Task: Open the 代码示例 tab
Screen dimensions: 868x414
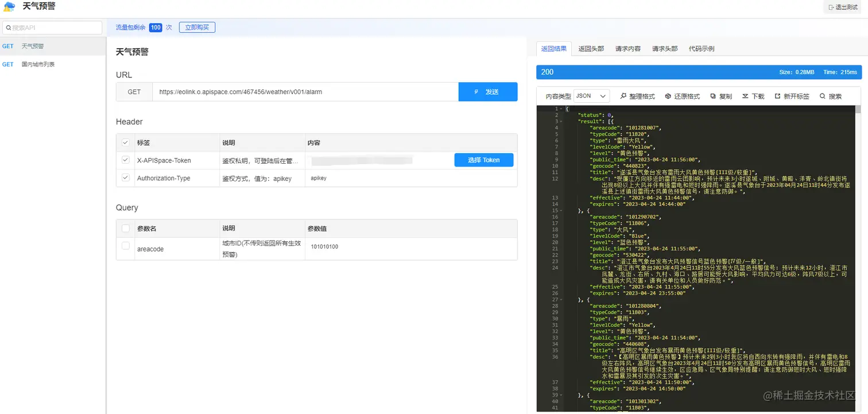Action: 702,49
